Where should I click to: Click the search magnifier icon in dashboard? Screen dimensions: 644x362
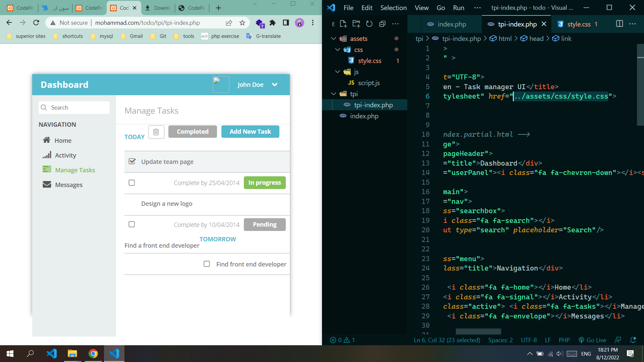[x=44, y=108]
